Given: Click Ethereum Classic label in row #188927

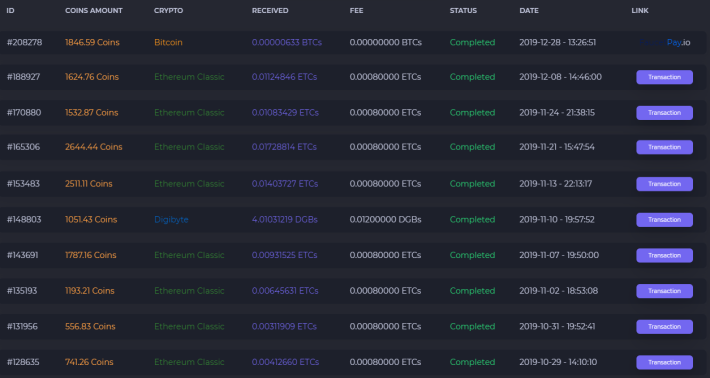Looking at the screenshot, I should [189, 77].
